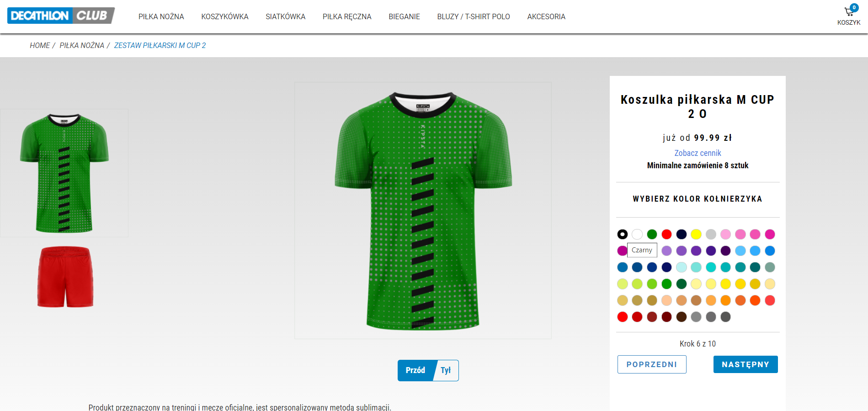Open the Zobacz cennik link

coord(698,153)
